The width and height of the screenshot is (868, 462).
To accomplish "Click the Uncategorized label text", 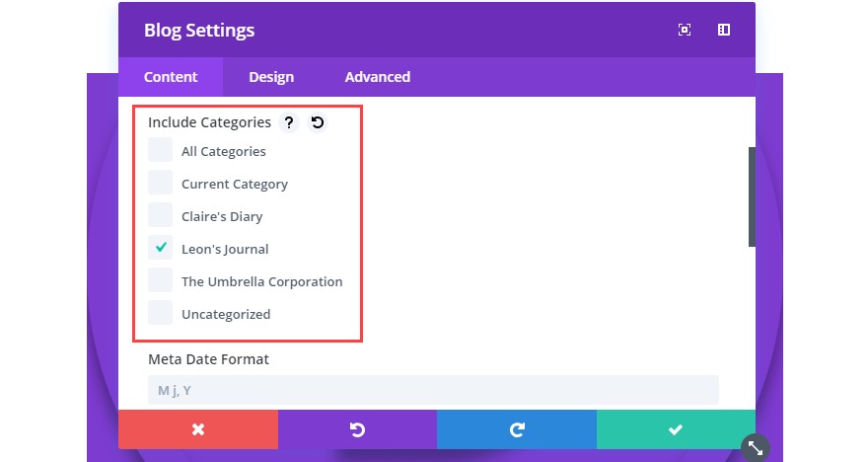I will click(x=226, y=315).
